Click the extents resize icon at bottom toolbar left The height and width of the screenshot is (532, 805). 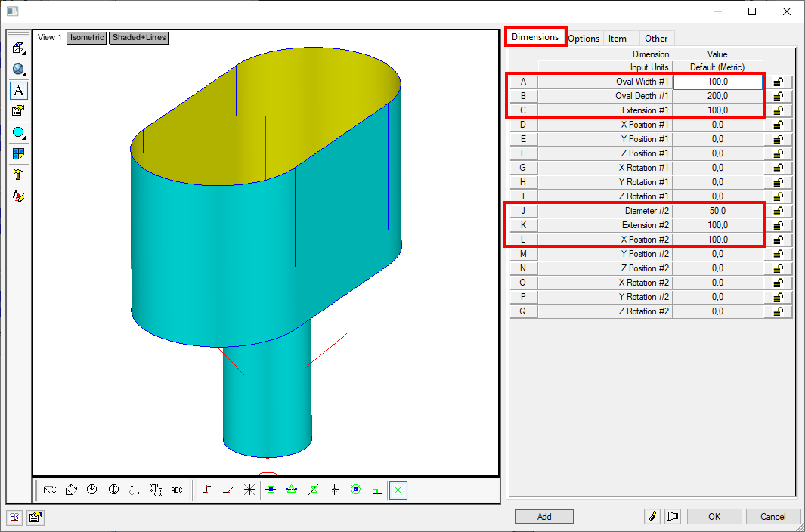tap(49, 490)
